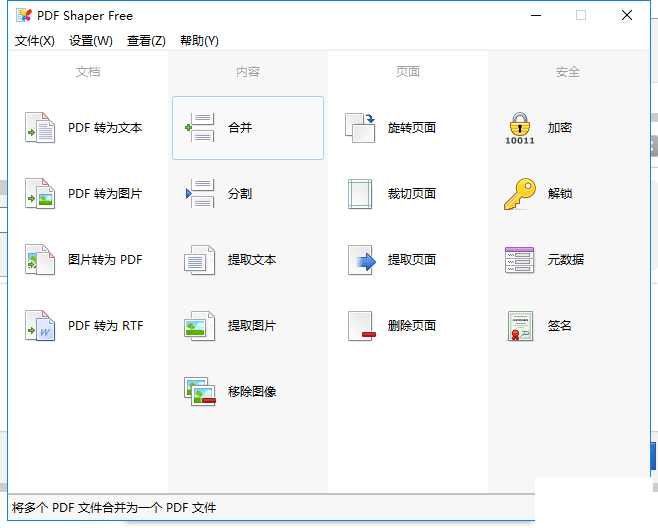The width and height of the screenshot is (658, 528).
Task: Click the 移除图像 icon
Action: 200,392
